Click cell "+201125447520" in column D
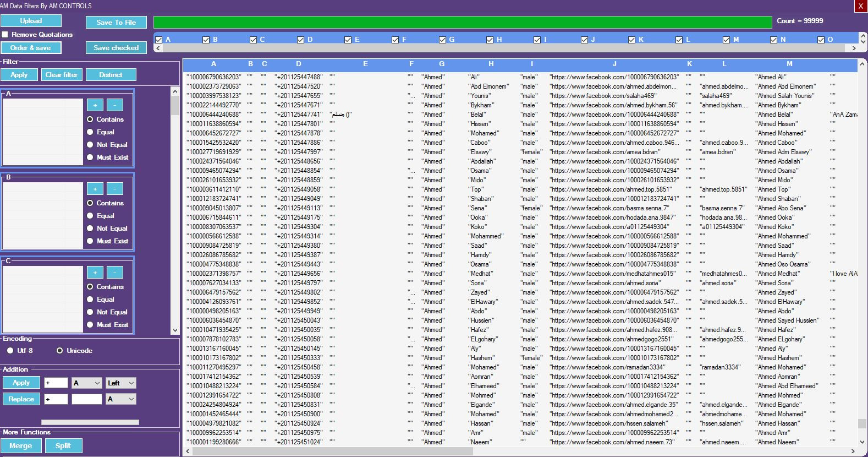Screen dimensions: 868x457 [299, 86]
